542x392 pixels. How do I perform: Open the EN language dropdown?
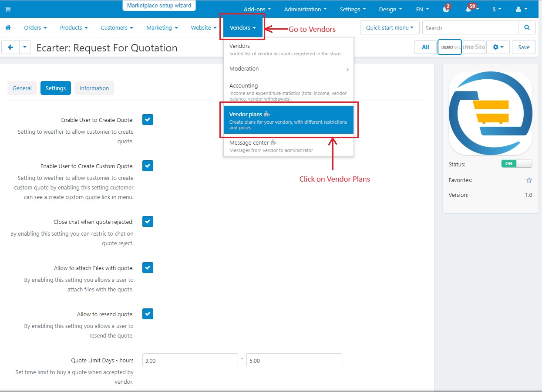pos(422,9)
